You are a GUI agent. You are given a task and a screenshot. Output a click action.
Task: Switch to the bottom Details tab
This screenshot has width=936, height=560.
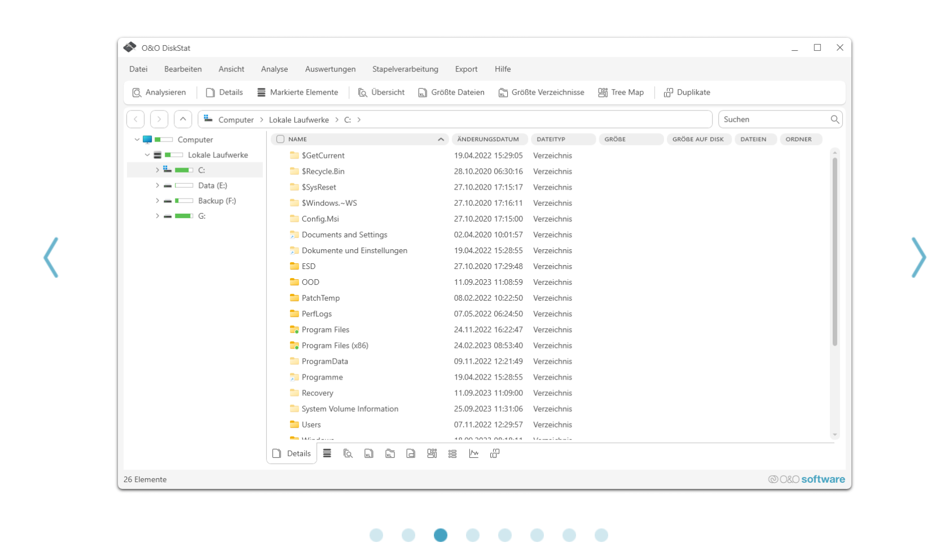(x=292, y=453)
